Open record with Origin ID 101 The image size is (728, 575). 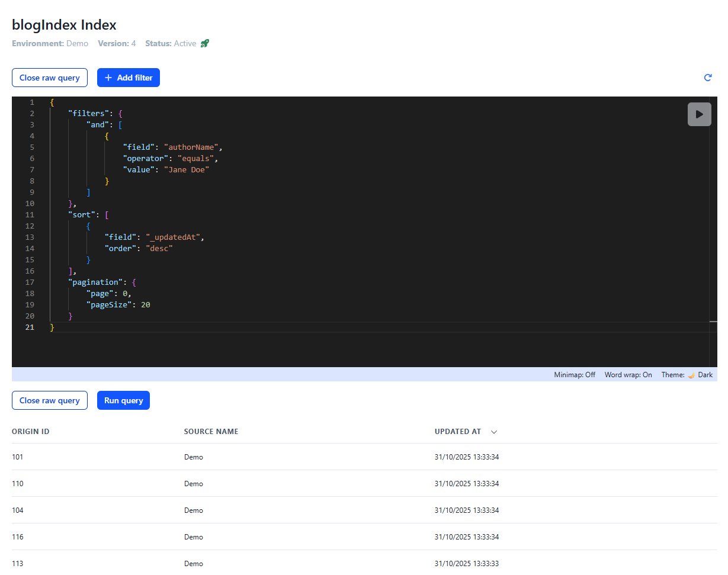17,457
